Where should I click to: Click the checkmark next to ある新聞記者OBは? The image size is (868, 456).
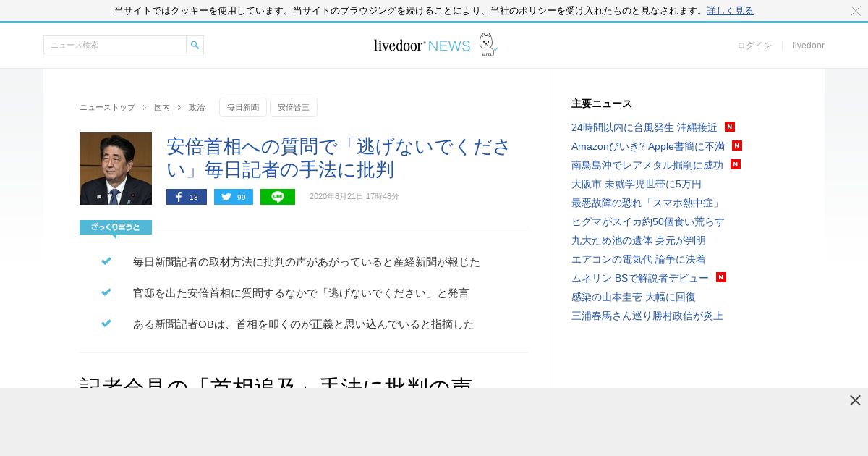(x=106, y=324)
